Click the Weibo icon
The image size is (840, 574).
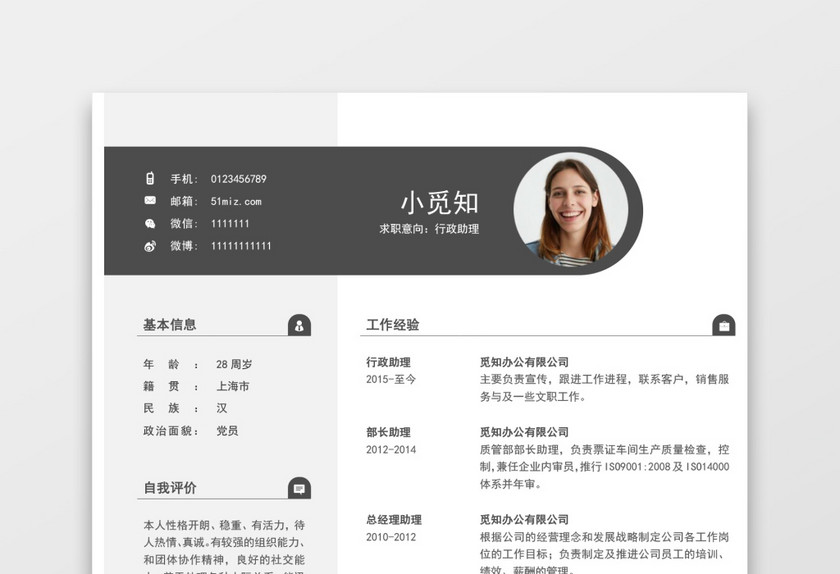(150, 246)
